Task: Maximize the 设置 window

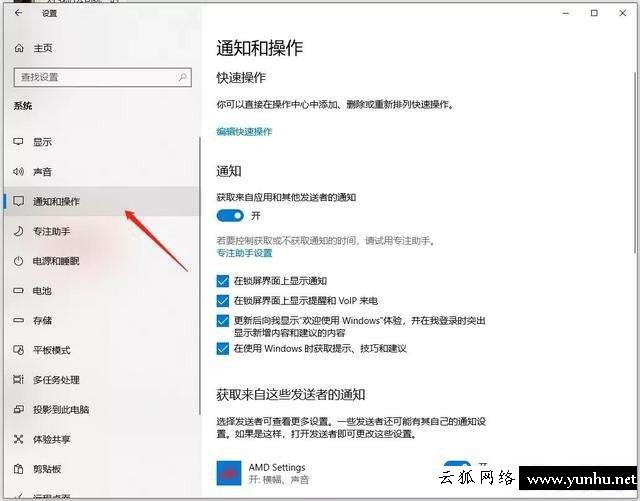Action: click(x=594, y=13)
